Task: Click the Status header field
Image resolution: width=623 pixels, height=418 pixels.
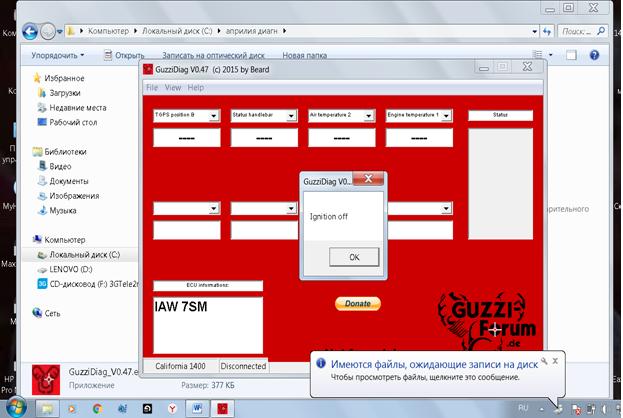Action: [500, 115]
